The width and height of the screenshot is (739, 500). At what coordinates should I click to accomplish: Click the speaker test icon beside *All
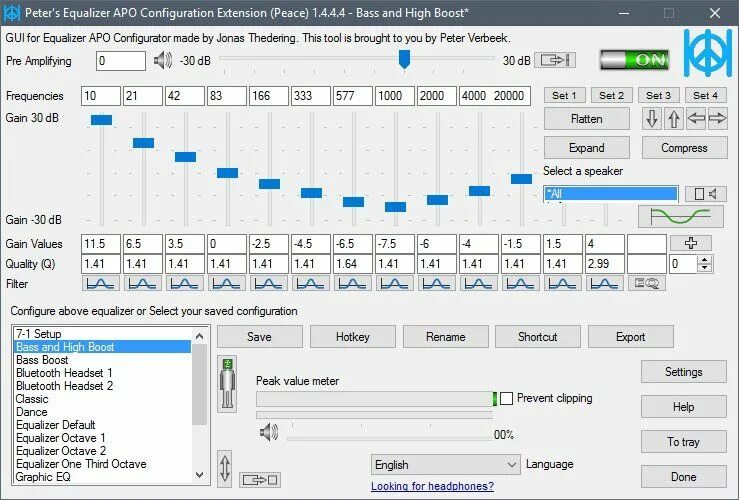pyautogui.click(x=706, y=194)
